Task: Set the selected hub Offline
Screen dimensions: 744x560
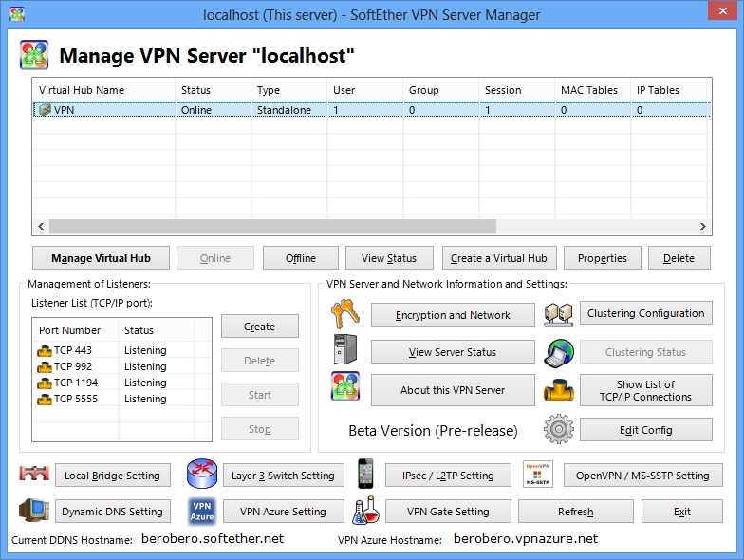Action: click(x=301, y=258)
